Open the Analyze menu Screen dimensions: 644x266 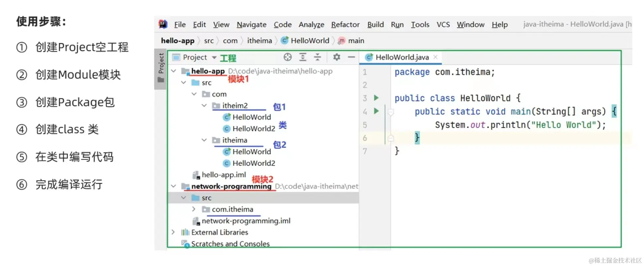311,25
